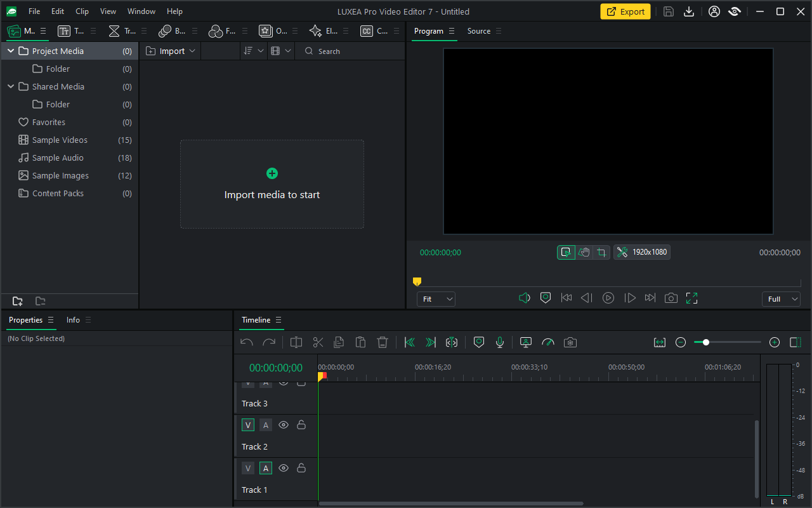This screenshot has height=508, width=812.
Task: Open the Window menu
Action: pos(141,11)
